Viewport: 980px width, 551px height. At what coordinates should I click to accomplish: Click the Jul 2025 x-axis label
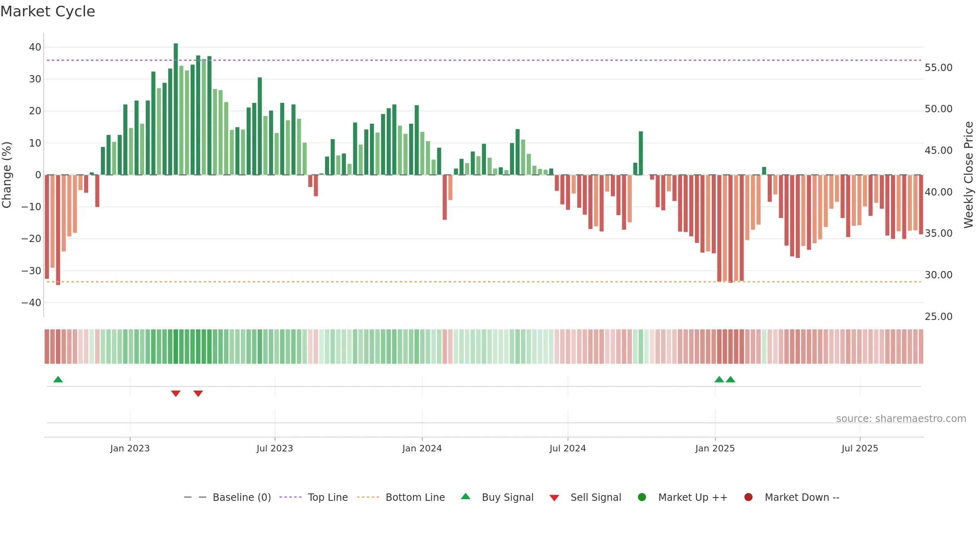coord(860,449)
